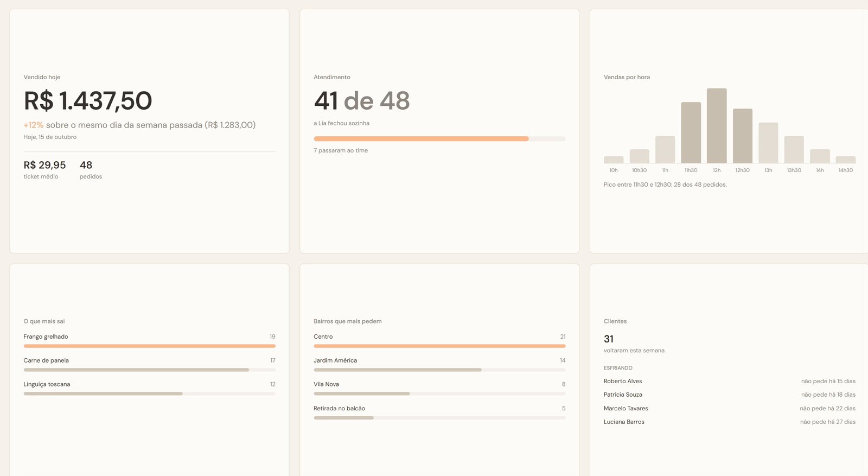
Task: Click the "Pico entre 11h30 e 12h30" summary
Action: coord(665,185)
